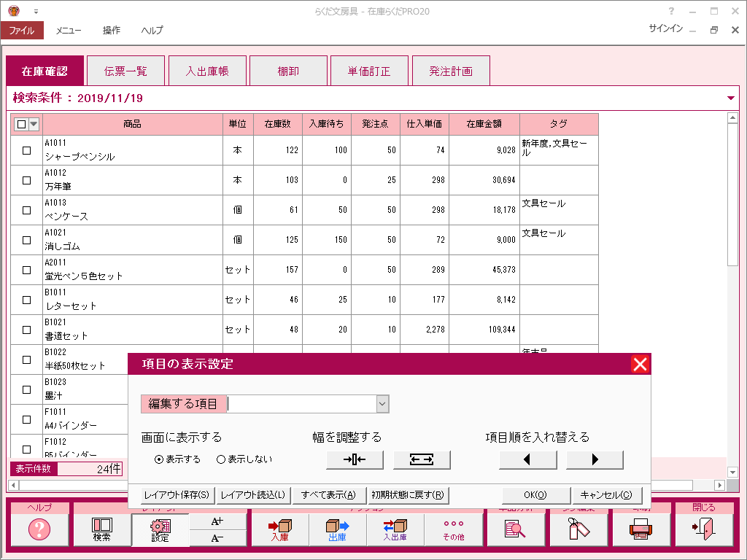Viewport: 747px width, 560px height.
Task: Select the 表示する radio button
Action: tap(159, 459)
